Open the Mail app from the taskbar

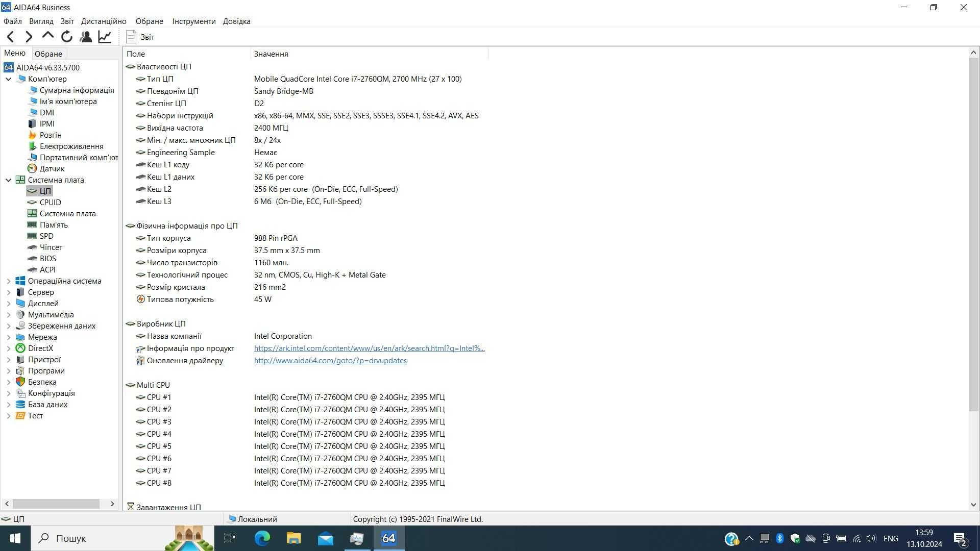(x=326, y=538)
